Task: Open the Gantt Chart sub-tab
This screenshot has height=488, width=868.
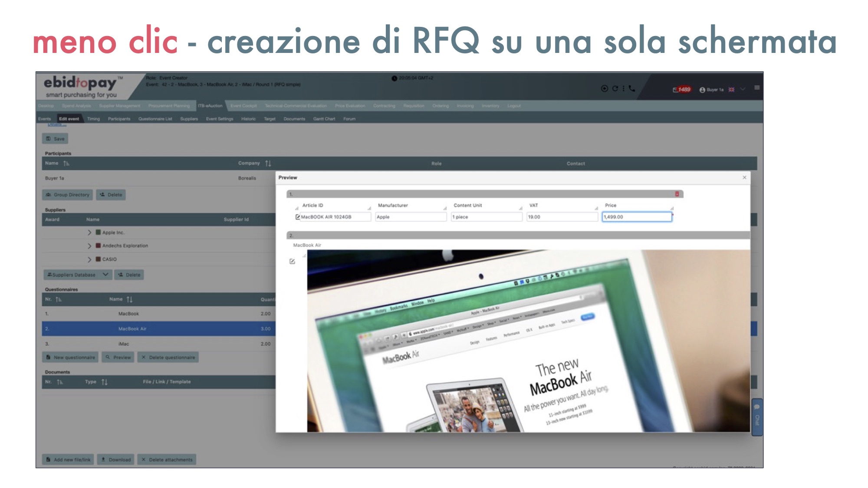Action: [x=324, y=119]
